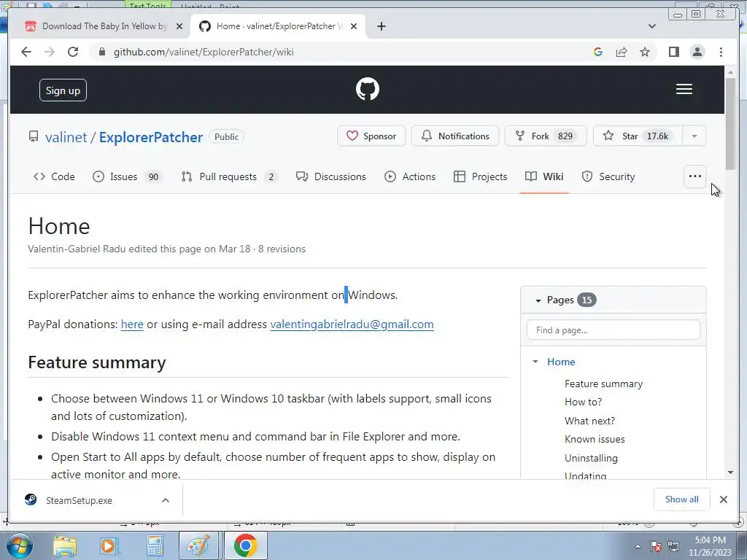Click the Sponsor button
Viewport: 747px width, 560px height.
point(371,136)
